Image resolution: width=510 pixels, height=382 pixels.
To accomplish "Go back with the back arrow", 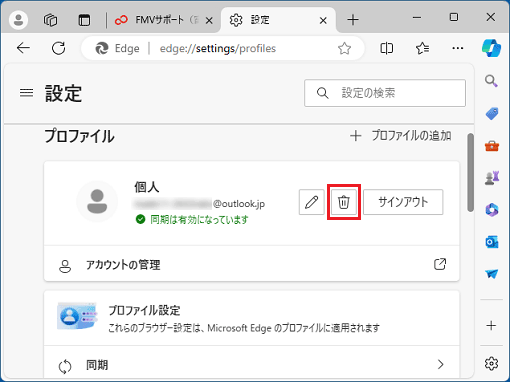I will click(23, 48).
